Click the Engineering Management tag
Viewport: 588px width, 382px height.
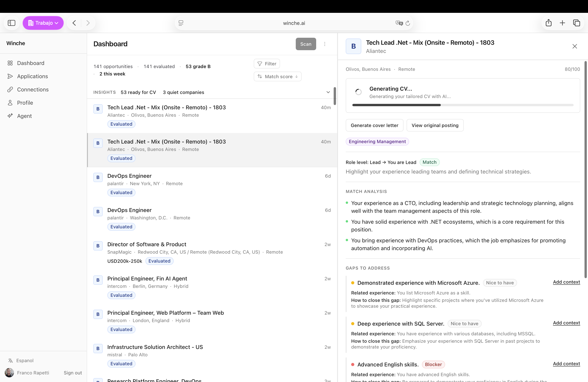[x=377, y=142]
